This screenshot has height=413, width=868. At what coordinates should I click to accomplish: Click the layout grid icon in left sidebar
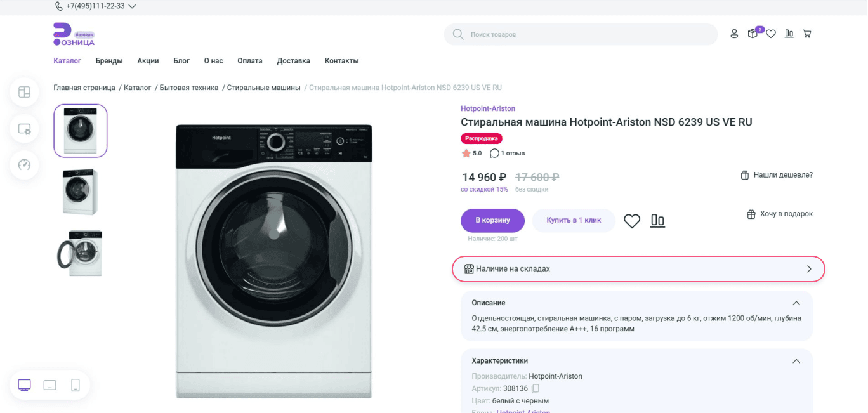coord(24,92)
